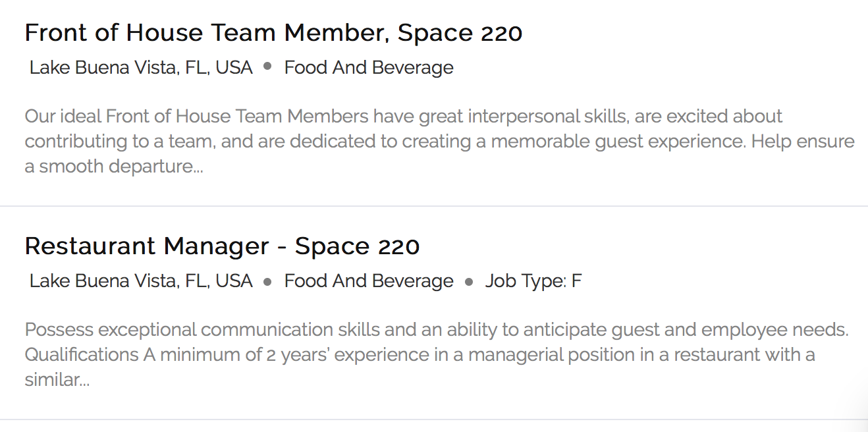Image resolution: width=868 pixels, height=432 pixels.
Task: Click the divider line between the two job listings
Action: point(434,206)
